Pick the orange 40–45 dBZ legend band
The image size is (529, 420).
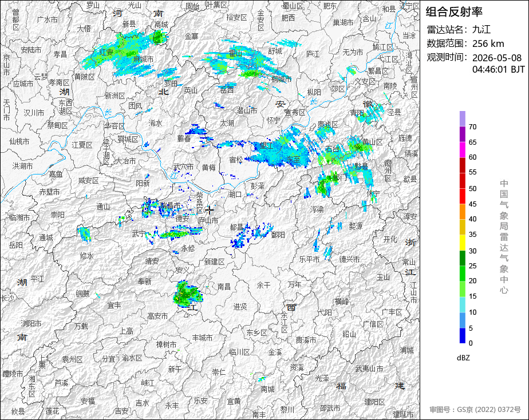click(462, 211)
